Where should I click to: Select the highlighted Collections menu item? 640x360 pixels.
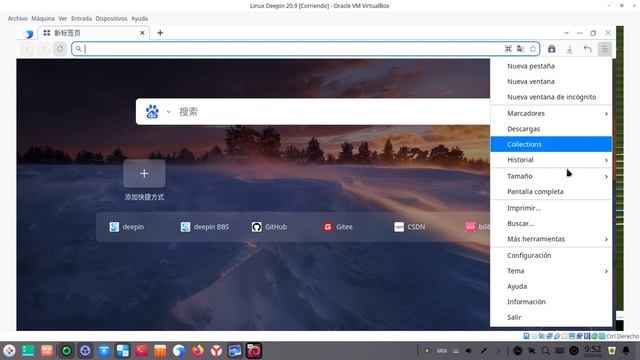tap(551, 144)
